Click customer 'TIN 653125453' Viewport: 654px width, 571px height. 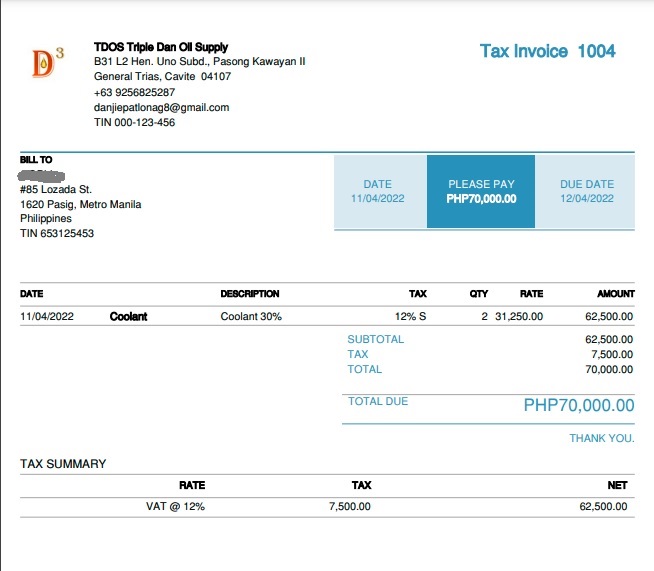point(57,234)
